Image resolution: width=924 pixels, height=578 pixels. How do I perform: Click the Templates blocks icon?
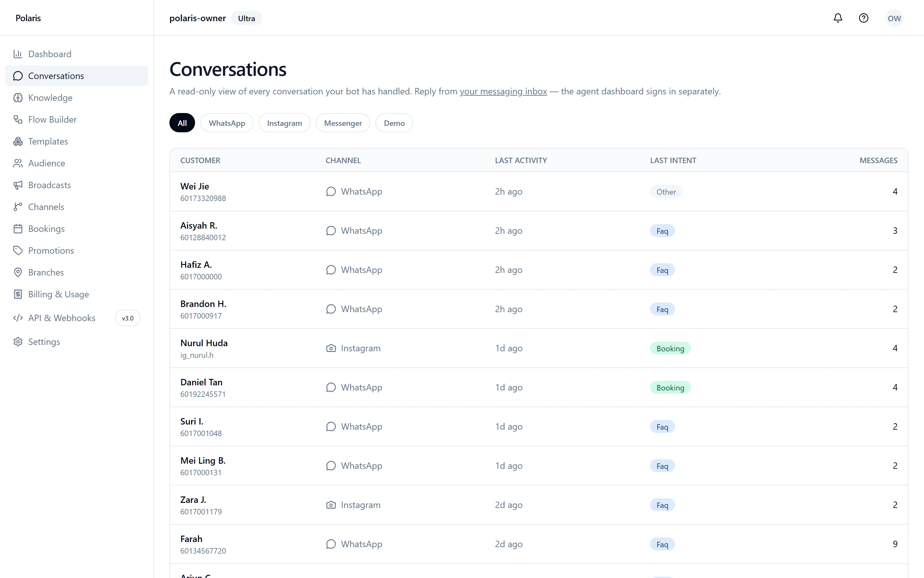[18, 141]
